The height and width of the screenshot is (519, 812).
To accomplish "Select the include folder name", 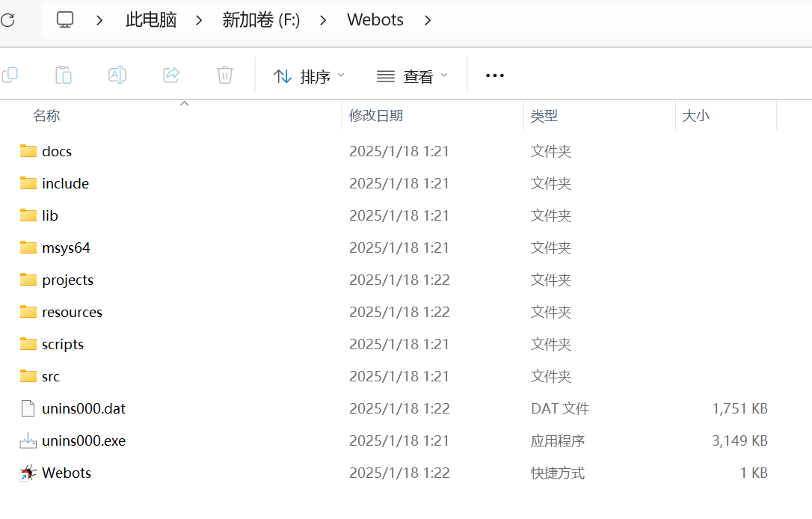I will point(65,183).
